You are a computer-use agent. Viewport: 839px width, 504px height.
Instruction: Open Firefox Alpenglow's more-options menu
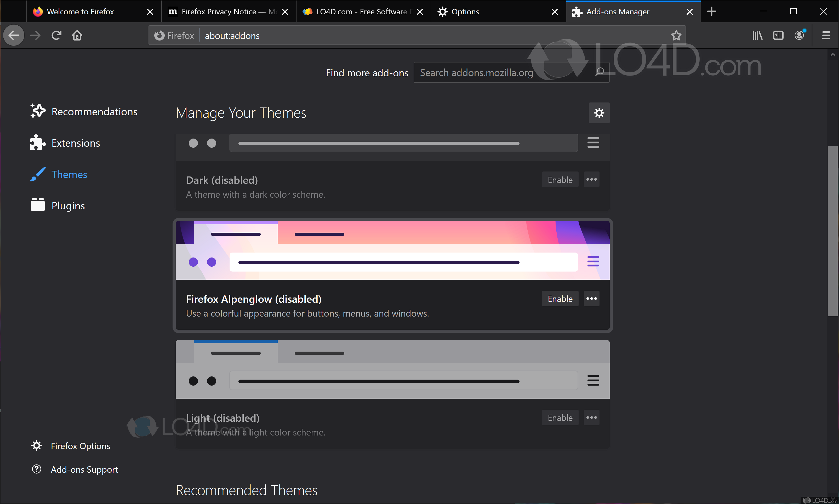(x=591, y=299)
